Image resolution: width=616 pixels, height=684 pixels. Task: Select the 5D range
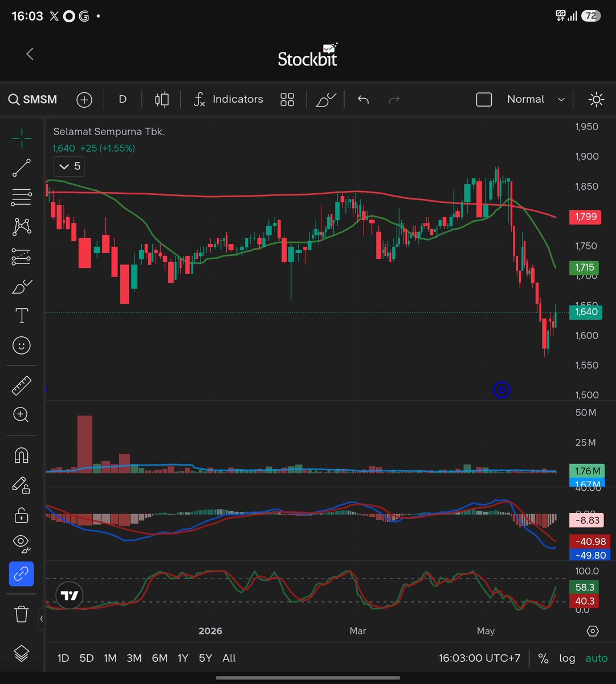click(87, 658)
